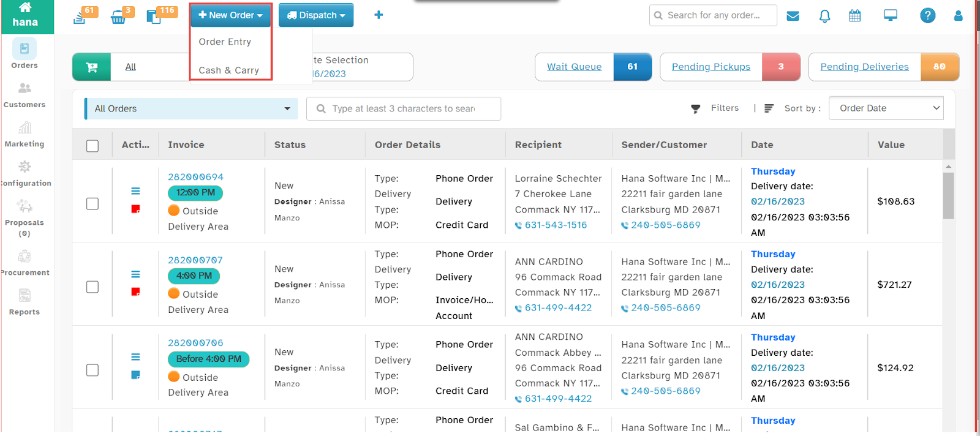
Task: Open invoice 282000706 link
Action: [x=195, y=343]
